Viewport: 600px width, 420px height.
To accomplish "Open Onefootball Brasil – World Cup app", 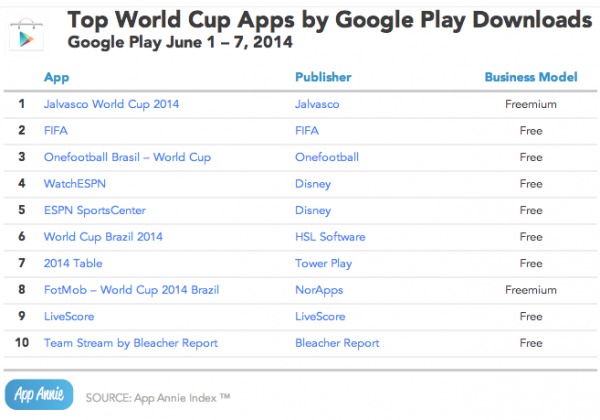I will pyautogui.click(x=127, y=157).
